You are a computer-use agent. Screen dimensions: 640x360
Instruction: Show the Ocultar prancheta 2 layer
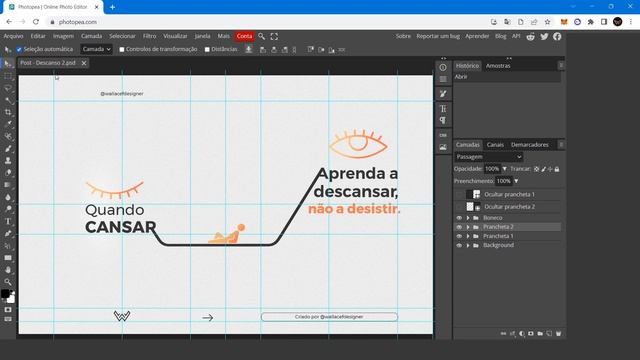(459, 207)
